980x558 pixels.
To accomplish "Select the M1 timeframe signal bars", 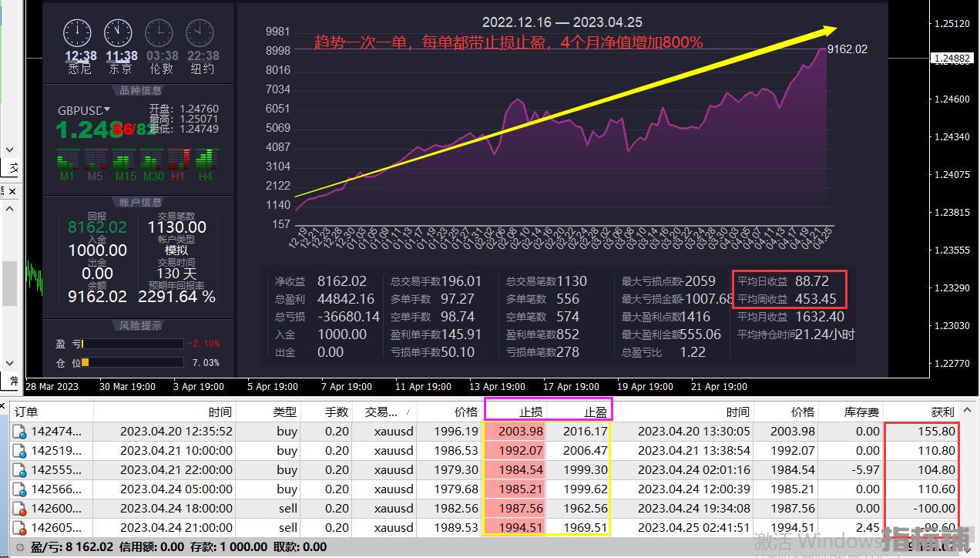I will pyautogui.click(x=69, y=160).
